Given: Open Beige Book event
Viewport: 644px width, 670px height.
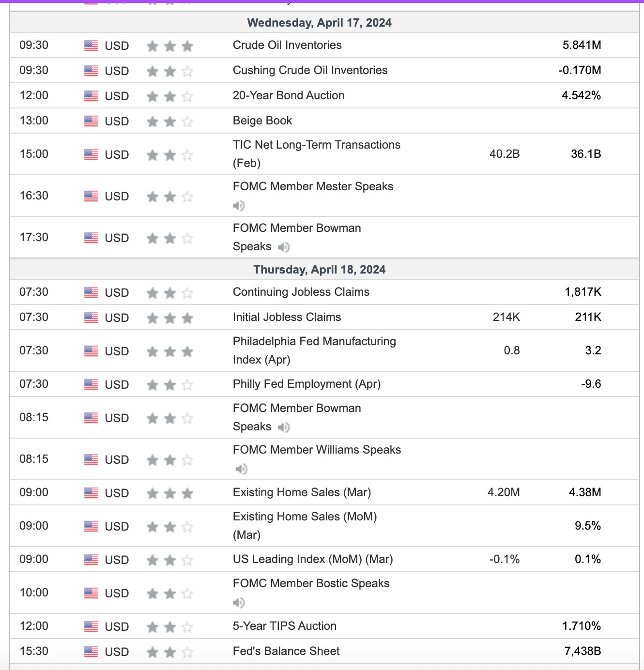Looking at the screenshot, I should [262, 121].
